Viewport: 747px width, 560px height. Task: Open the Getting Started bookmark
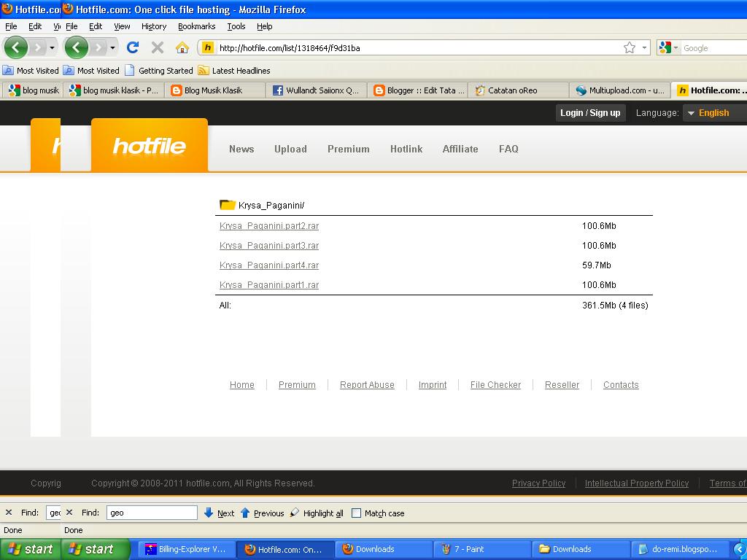[159, 71]
